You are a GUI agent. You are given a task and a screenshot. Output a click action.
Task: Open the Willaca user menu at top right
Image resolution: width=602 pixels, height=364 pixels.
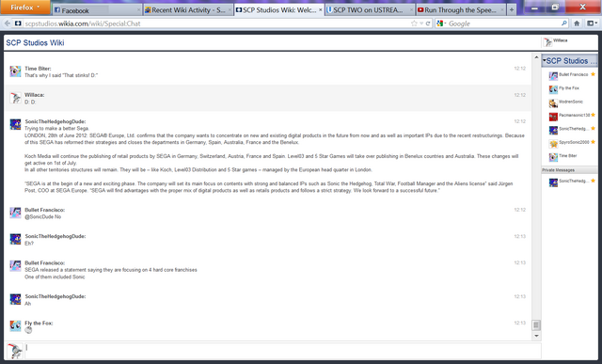pos(569,42)
